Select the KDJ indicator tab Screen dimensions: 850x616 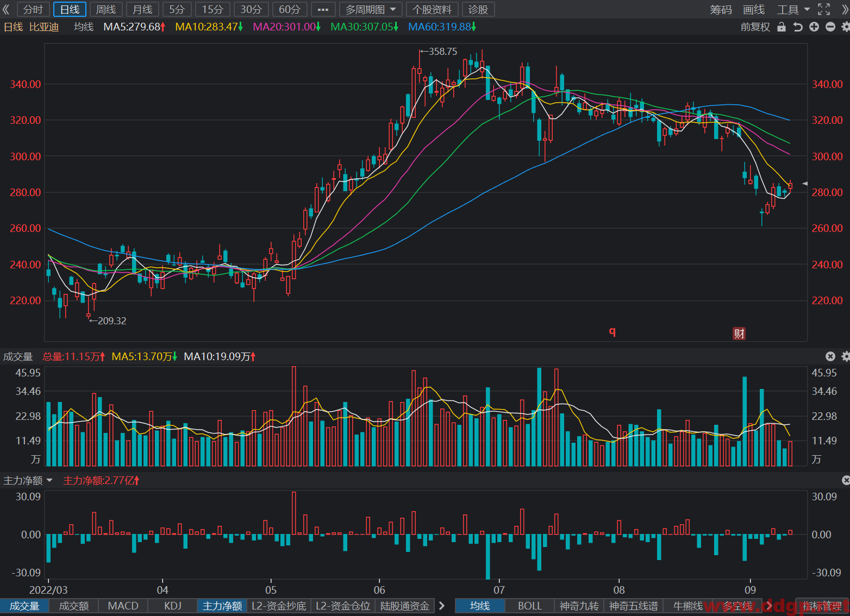click(x=173, y=606)
